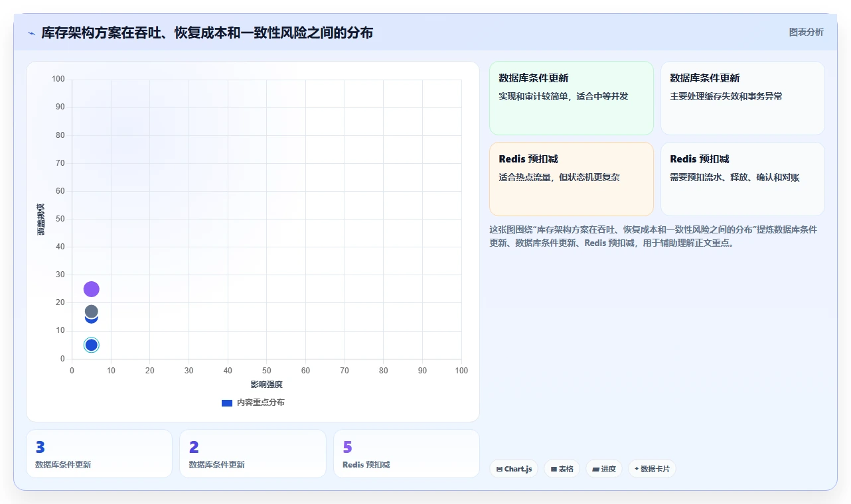Click the stat card showing 5 Redis 预扣减
851x504 pixels.
tap(406, 454)
